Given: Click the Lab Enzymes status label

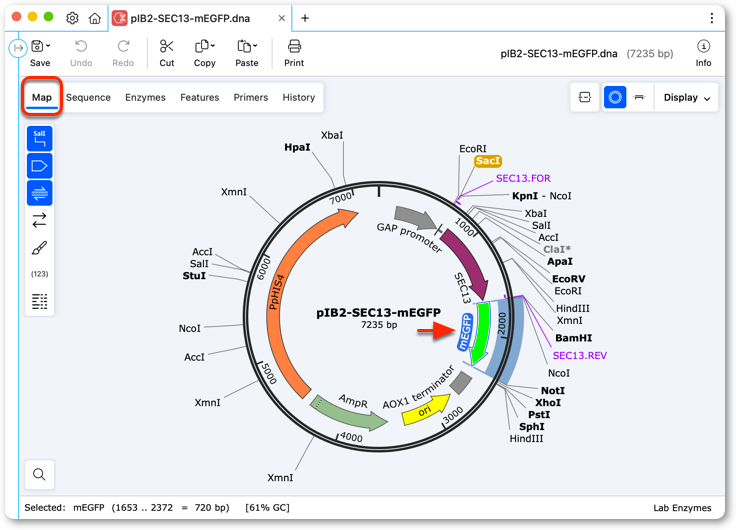Looking at the screenshot, I should [682, 507].
